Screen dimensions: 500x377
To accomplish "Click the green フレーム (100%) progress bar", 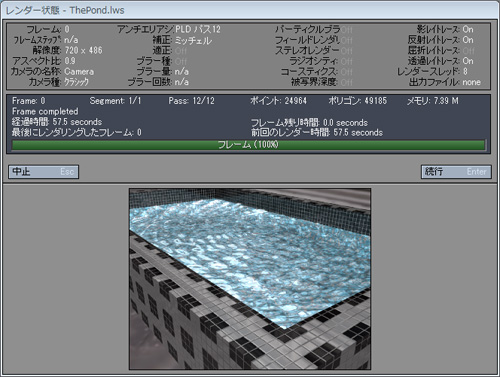I will point(248,145).
